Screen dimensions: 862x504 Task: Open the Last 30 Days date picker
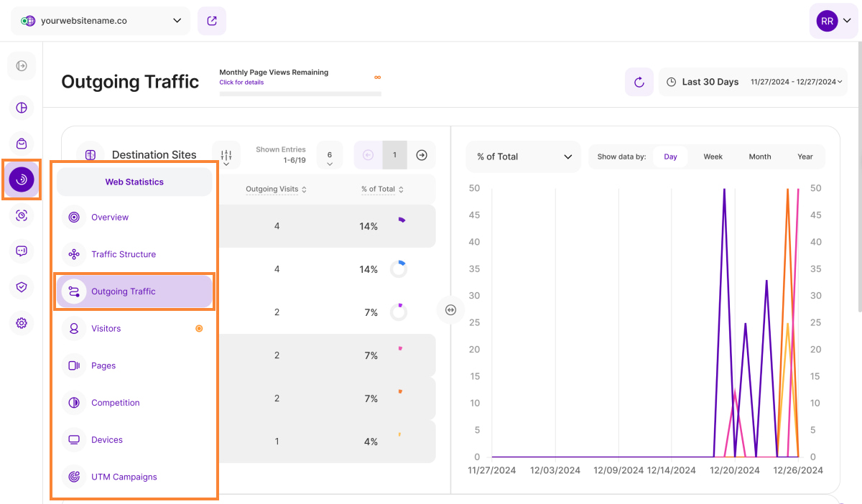tap(752, 82)
